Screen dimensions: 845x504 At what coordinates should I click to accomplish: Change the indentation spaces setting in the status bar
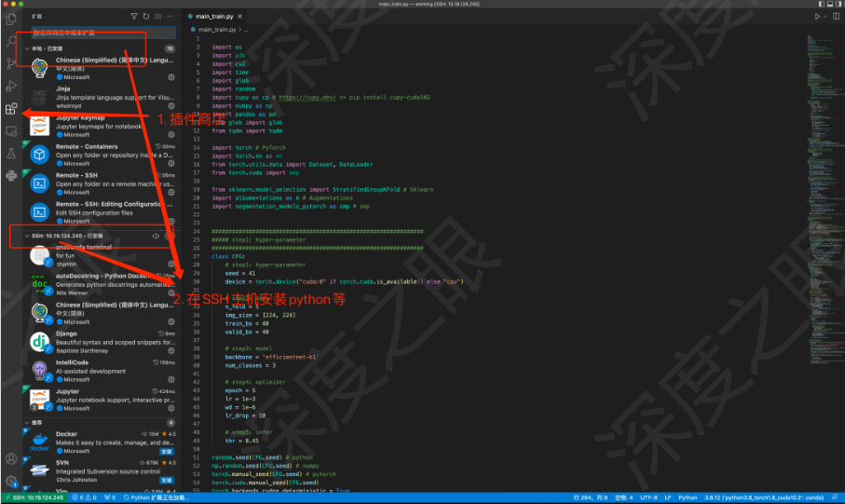623,497
